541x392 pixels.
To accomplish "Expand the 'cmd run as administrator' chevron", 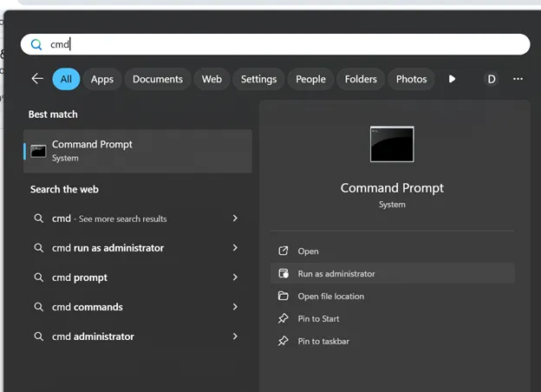I will (x=235, y=248).
